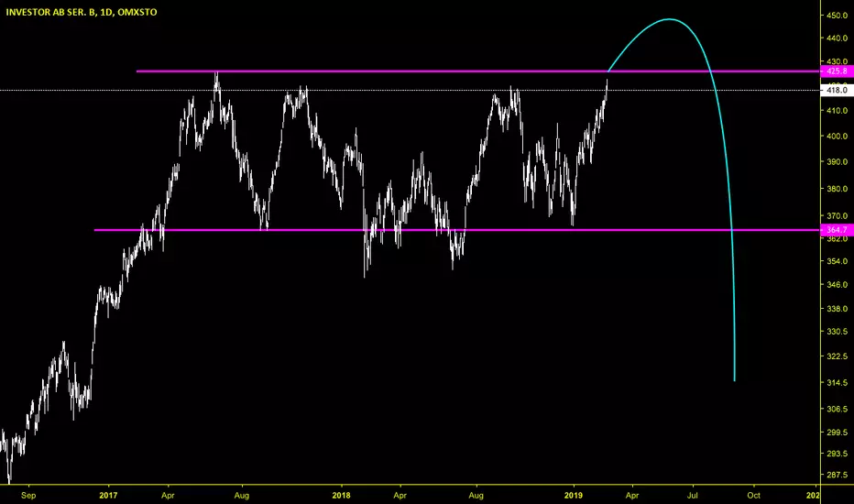
Task: Click the Oct label on time axis
Action: [754, 495]
